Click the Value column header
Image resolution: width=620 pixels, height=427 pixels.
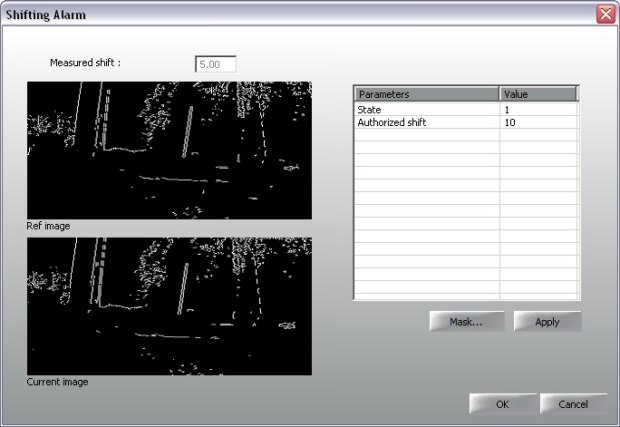[x=538, y=94]
